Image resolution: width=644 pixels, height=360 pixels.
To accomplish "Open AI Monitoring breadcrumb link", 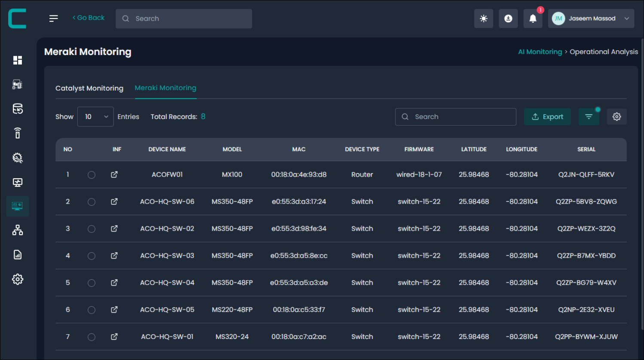I will 540,52.
